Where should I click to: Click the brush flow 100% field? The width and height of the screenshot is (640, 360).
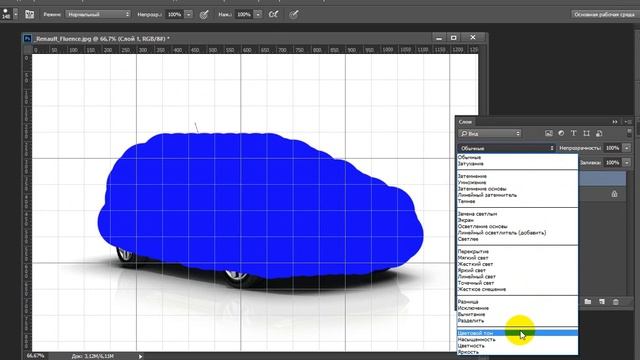(244, 14)
